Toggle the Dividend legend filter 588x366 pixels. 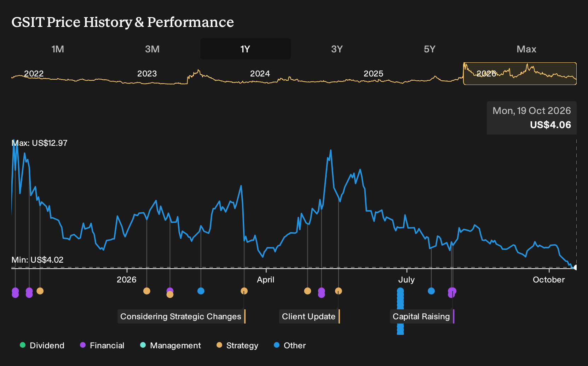(42, 345)
